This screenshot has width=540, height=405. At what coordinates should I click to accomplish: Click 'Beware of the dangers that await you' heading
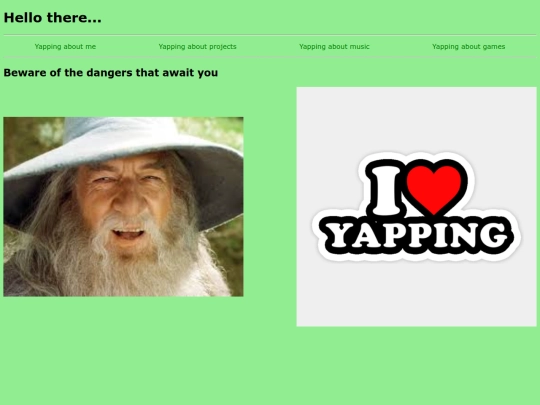111,73
